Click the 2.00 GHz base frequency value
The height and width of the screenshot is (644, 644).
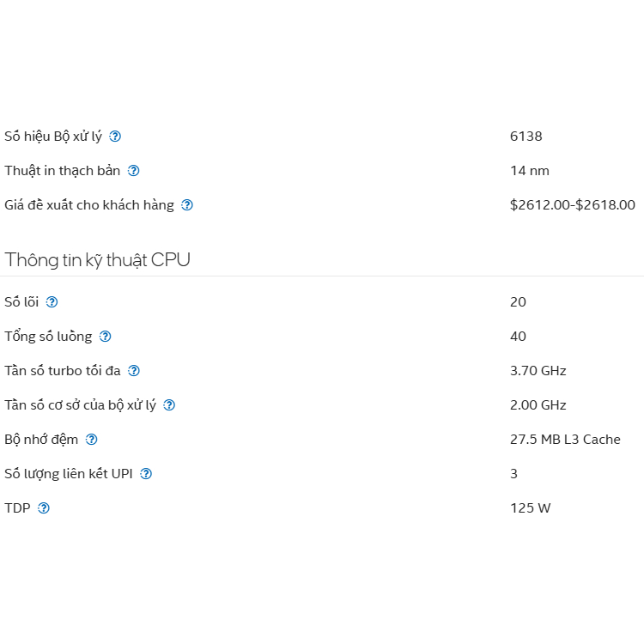[538, 405]
